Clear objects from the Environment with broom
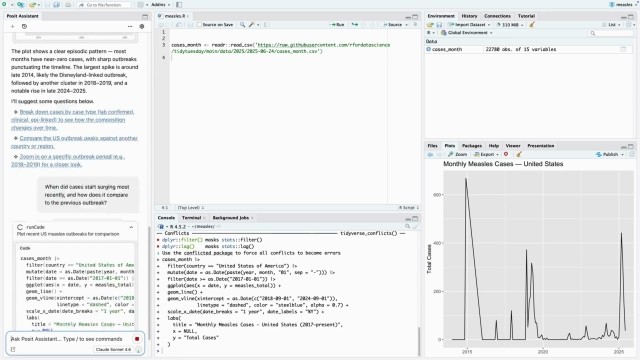The image size is (640, 360). click(532, 25)
